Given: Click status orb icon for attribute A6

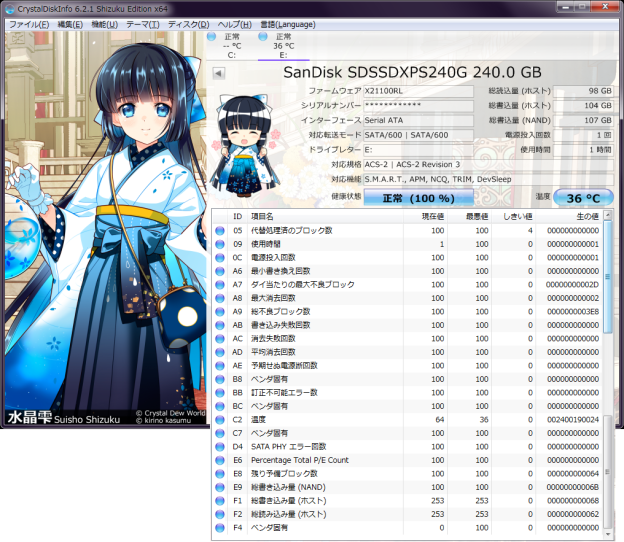Looking at the screenshot, I should coord(220,271).
